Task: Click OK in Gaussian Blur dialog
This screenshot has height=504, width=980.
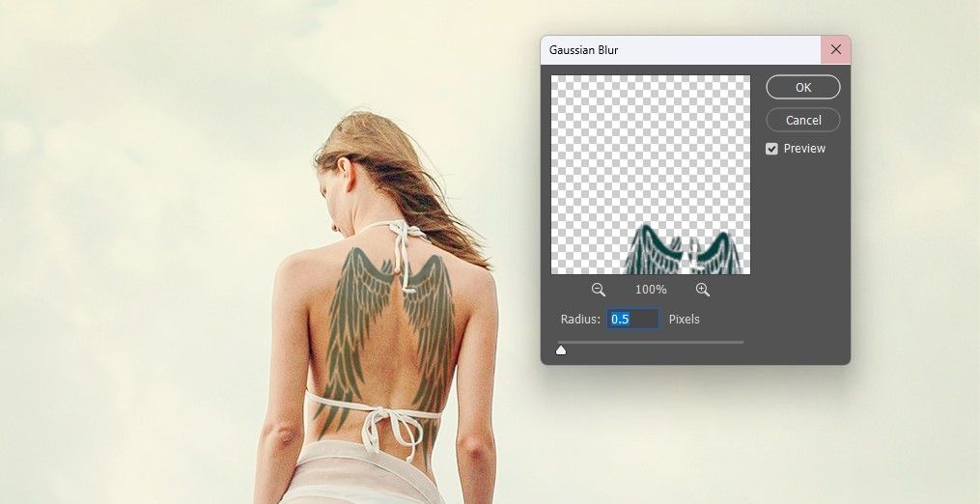Action: click(803, 88)
